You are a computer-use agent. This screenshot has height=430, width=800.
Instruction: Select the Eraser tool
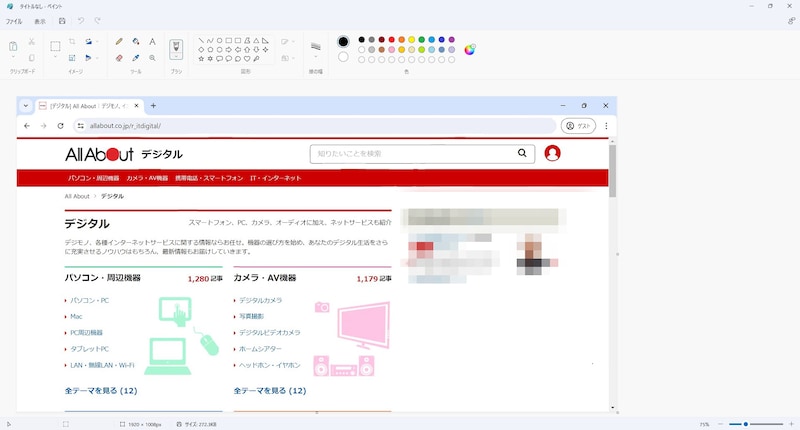[119, 58]
